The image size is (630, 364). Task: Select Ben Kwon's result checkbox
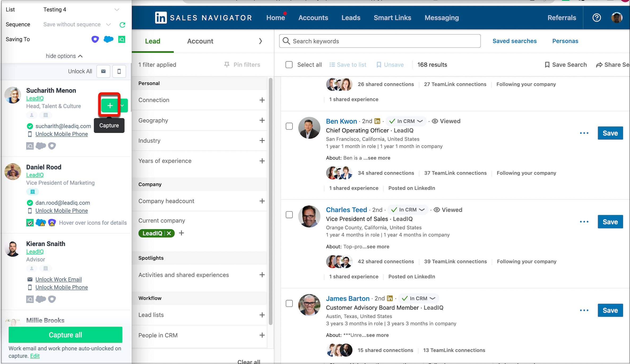289,126
